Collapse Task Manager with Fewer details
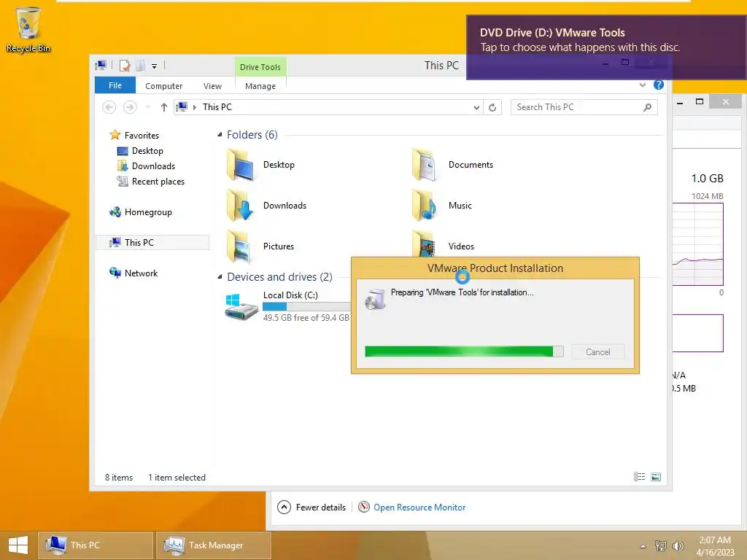 pos(311,507)
